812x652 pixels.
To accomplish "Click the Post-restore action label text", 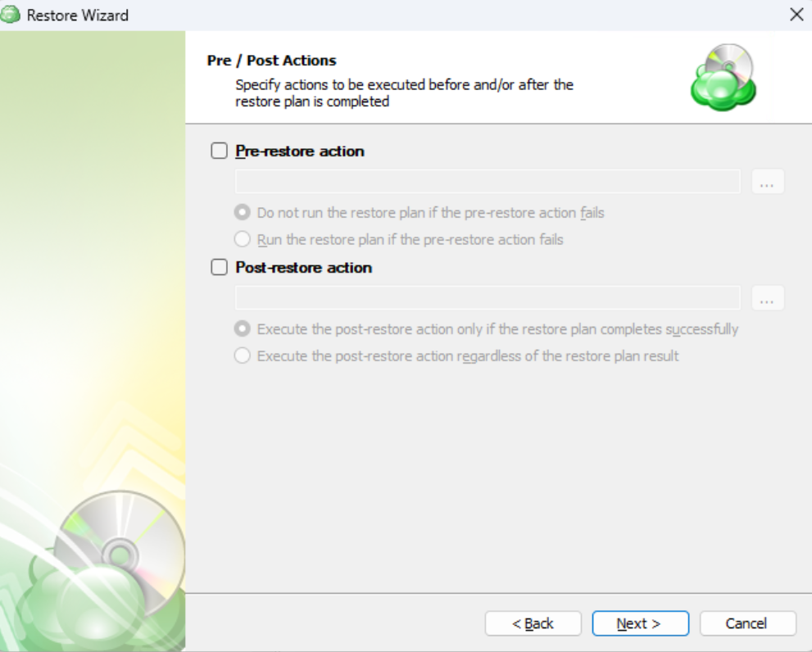I will tap(303, 268).
